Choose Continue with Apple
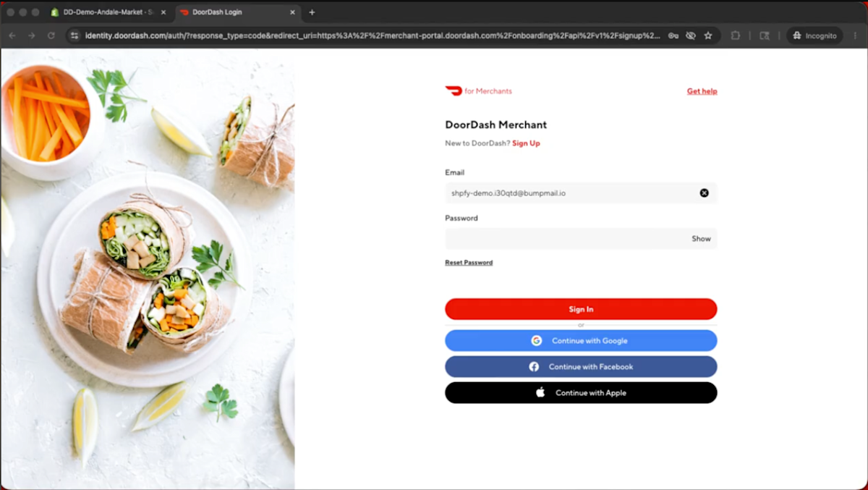 coord(581,393)
